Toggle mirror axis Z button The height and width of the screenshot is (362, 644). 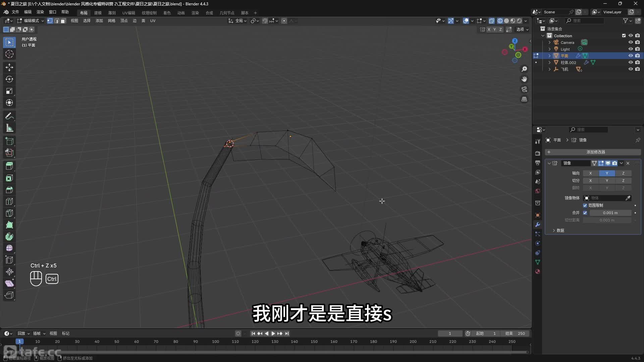624,173
